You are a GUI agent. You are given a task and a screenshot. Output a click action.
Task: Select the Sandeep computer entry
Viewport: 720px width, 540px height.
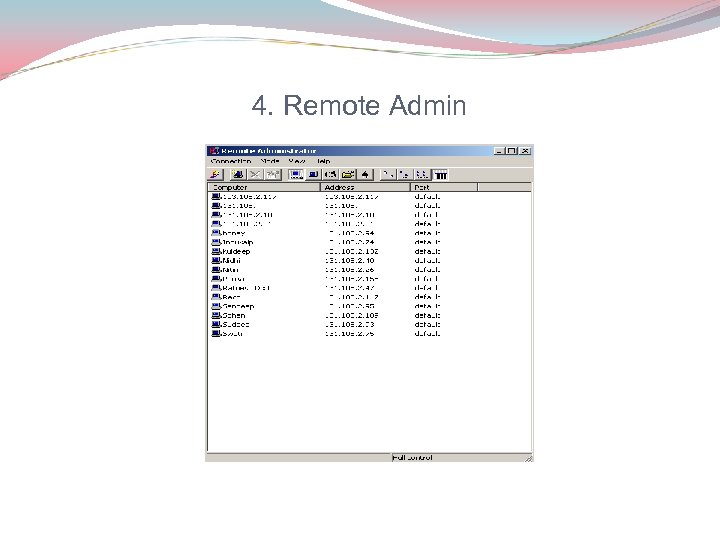coord(233,306)
